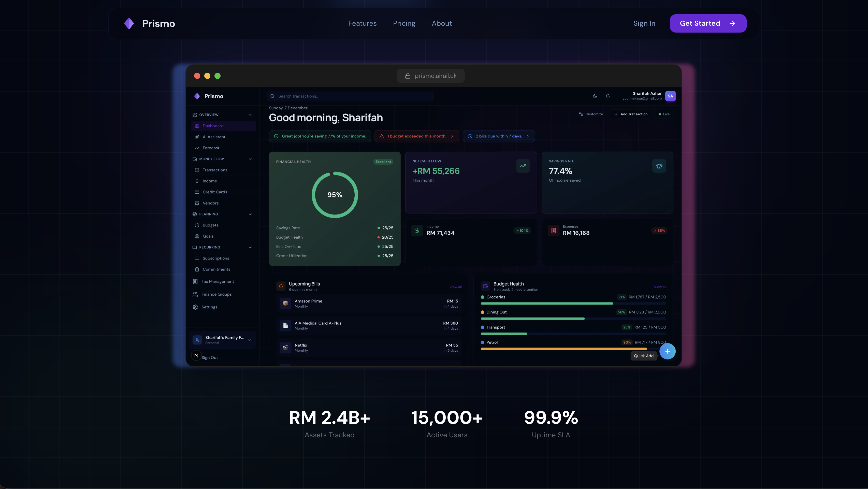Click the Customize dashboard button
The height and width of the screenshot is (489, 868).
[x=591, y=114]
